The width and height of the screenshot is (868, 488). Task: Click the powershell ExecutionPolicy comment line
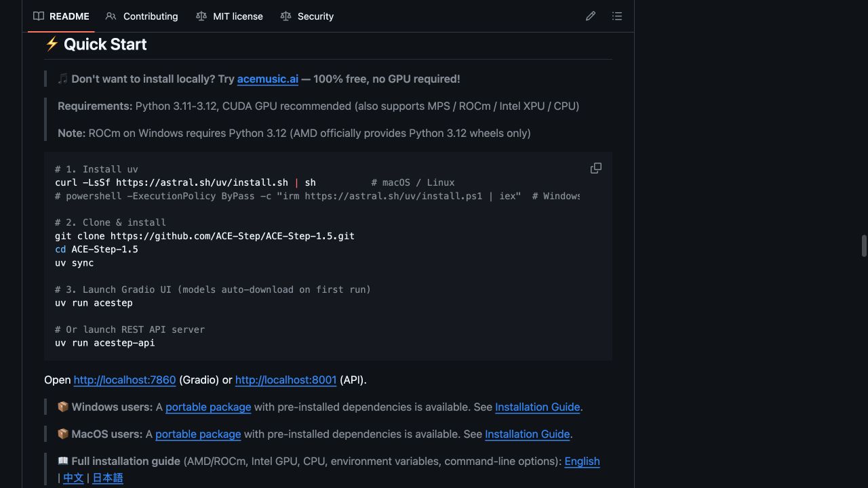(x=317, y=196)
